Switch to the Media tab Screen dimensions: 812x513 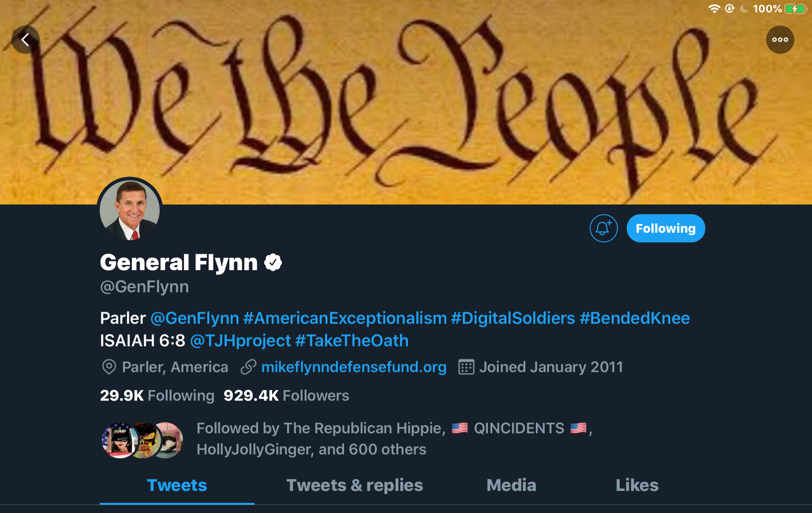point(511,485)
